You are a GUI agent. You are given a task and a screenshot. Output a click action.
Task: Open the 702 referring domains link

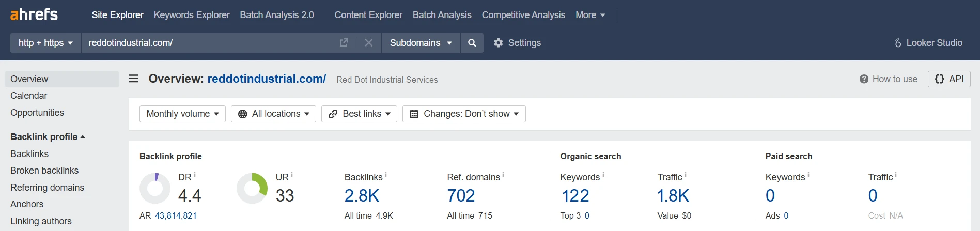coord(461,196)
